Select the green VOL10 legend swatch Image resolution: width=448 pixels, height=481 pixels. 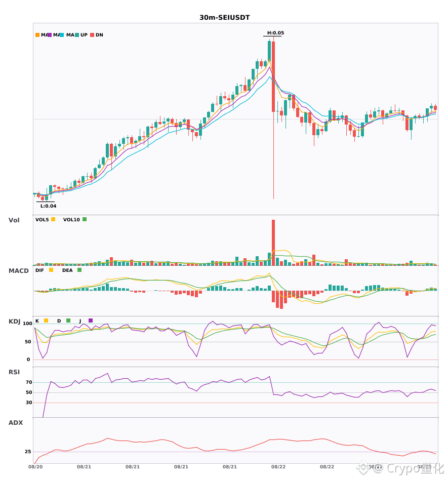85,219
